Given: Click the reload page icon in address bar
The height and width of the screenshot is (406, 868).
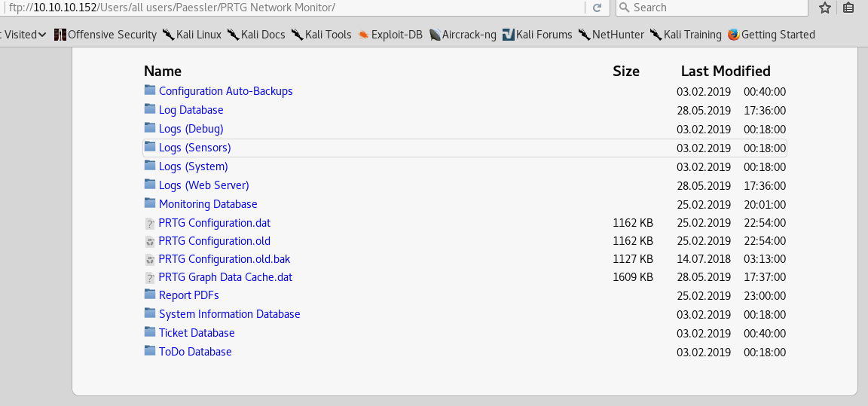Looking at the screenshot, I should coord(597,8).
